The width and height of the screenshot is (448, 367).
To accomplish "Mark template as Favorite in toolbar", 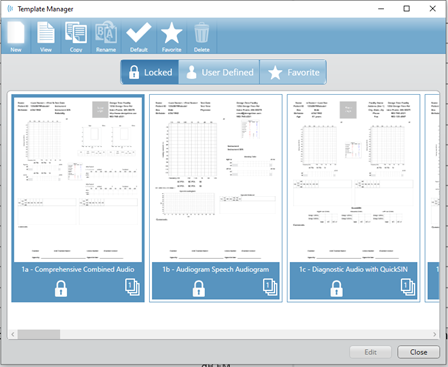I will (171, 36).
